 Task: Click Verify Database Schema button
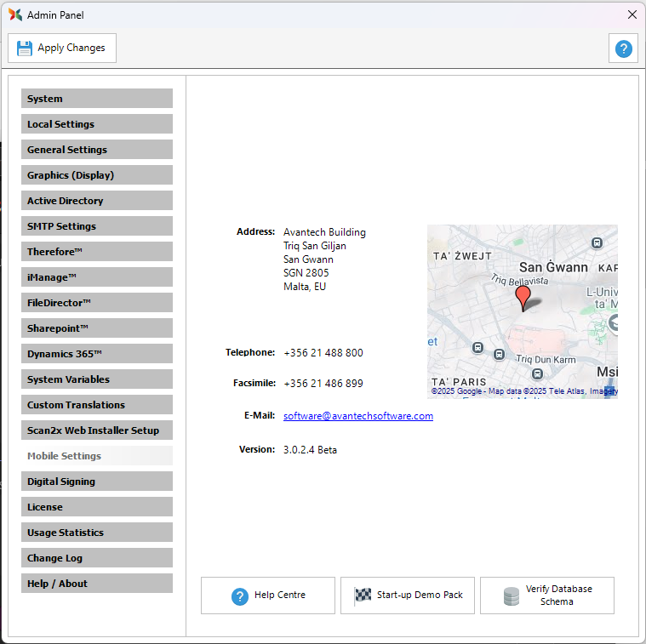(547, 596)
